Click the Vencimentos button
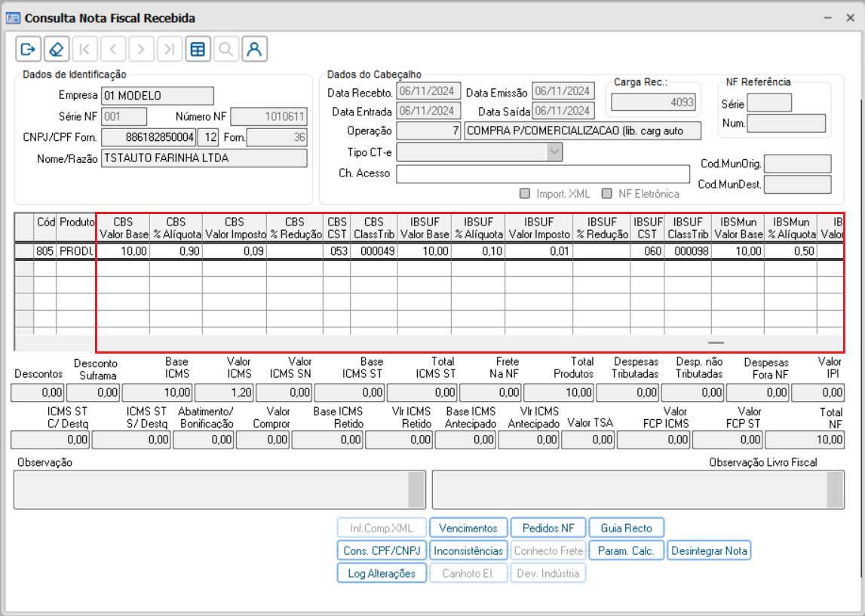This screenshot has width=865, height=616. point(468,529)
